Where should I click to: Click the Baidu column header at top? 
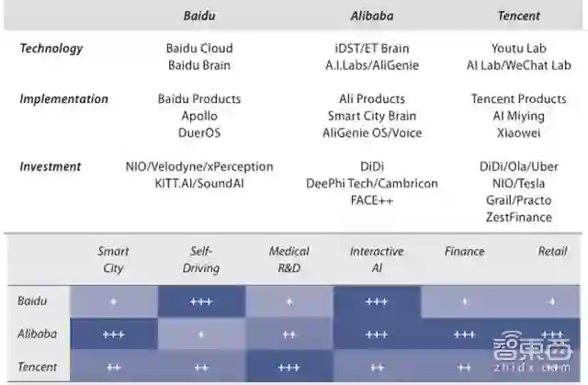click(x=199, y=16)
